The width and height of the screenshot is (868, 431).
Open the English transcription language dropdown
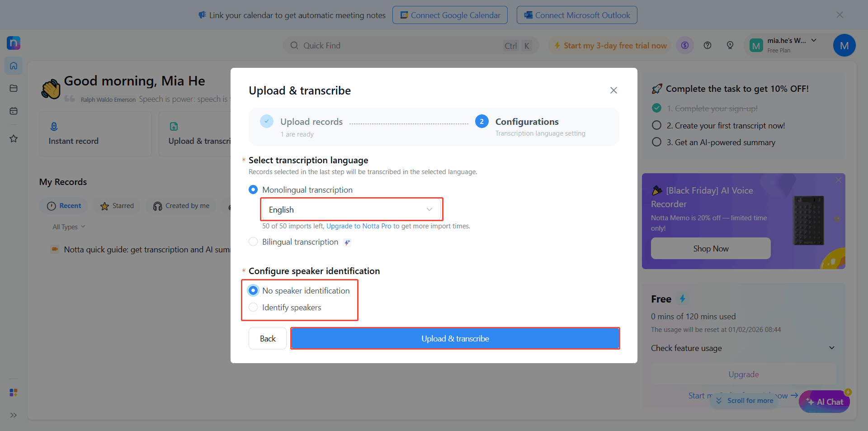[x=351, y=209]
